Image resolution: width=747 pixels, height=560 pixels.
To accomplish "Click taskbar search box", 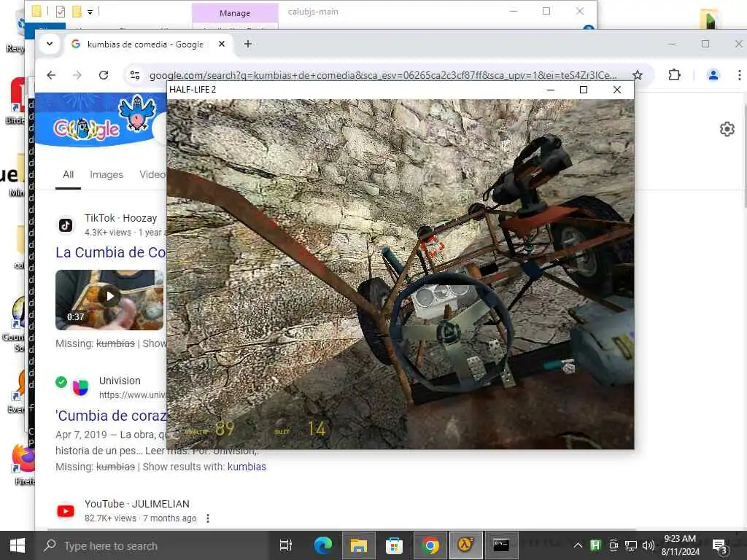I will pos(152,545).
